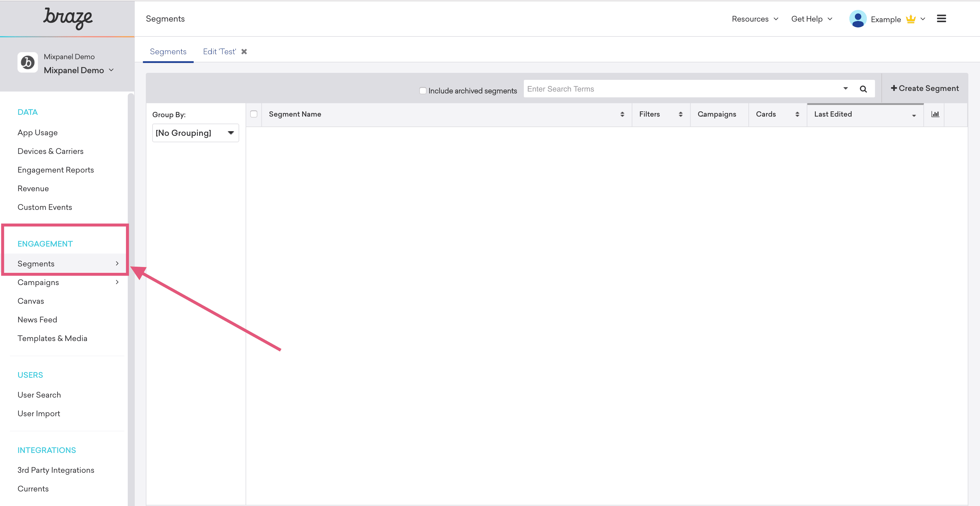The height and width of the screenshot is (506, 980).
Task: Click the gold crown icon
Action: click(910, 19)
